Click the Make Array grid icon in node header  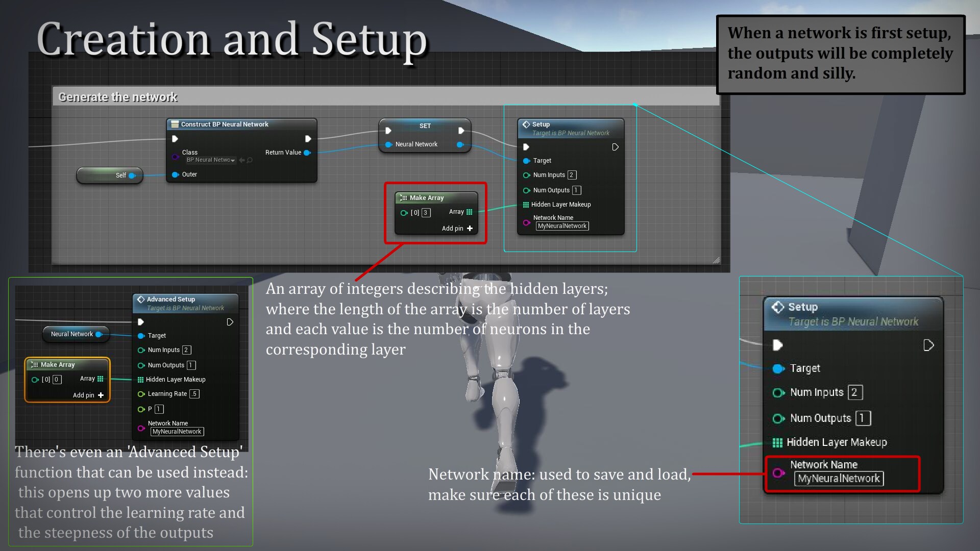[x=404, y=197]
